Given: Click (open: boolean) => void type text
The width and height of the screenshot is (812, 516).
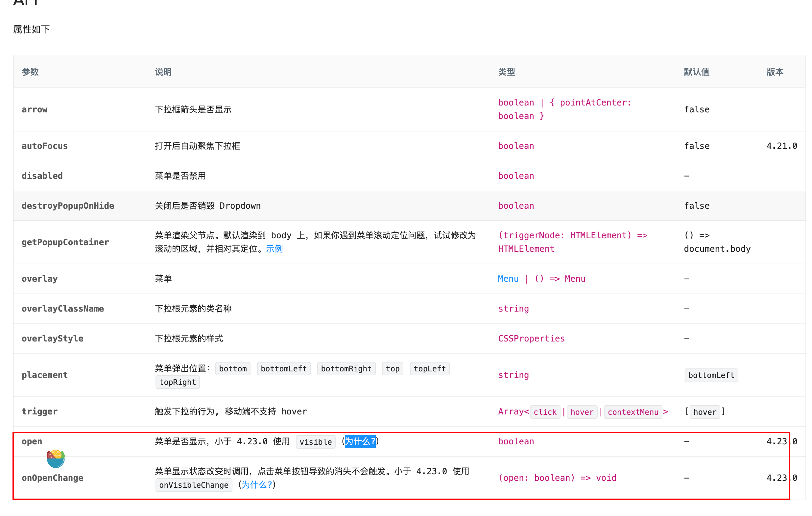Looking at the screenshot, I should (557, 478).
